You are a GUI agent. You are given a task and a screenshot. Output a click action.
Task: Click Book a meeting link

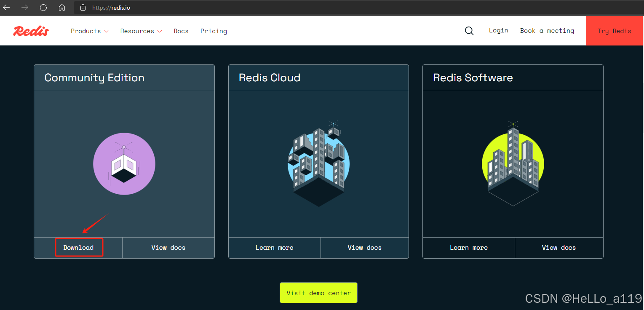(547, 31)
